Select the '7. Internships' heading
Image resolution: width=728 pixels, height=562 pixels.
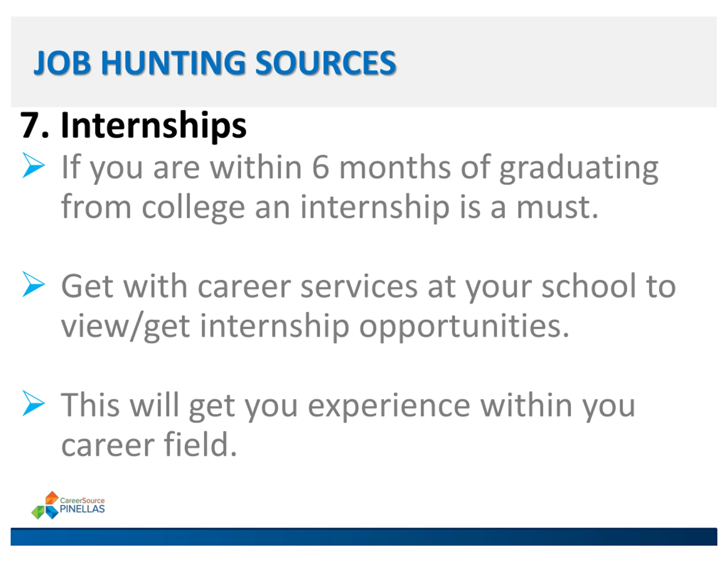point(133,125)
